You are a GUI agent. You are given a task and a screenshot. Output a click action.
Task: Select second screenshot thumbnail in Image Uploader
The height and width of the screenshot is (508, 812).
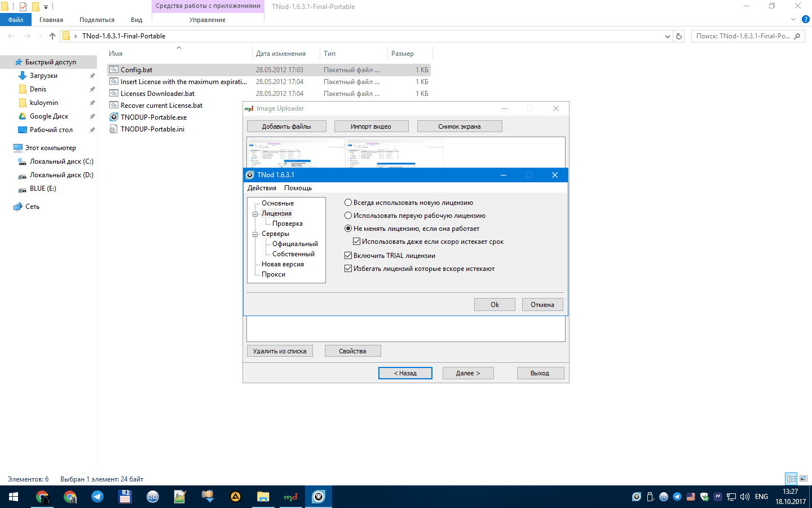tap(395, 154)
